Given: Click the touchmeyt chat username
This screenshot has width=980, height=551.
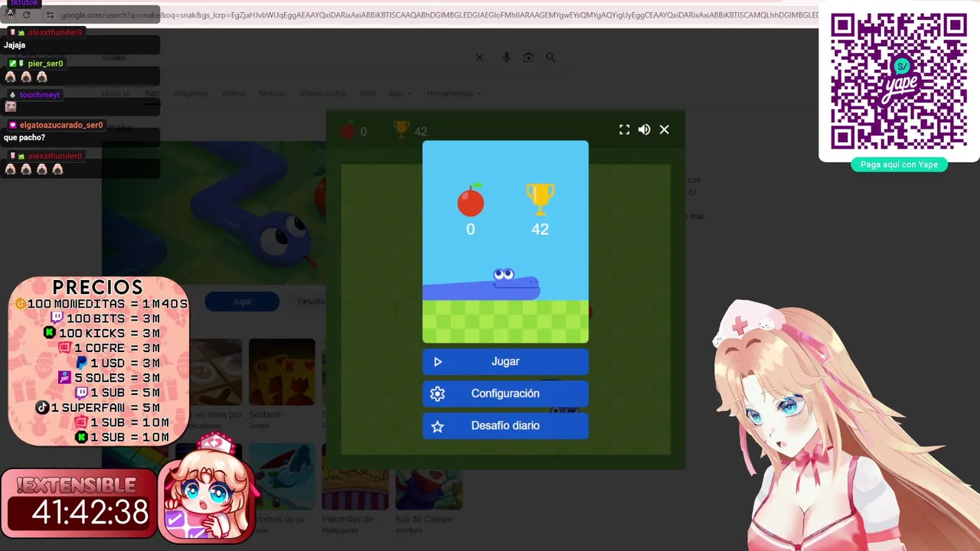Looking at the screenshot, I should tap(40, 95).
